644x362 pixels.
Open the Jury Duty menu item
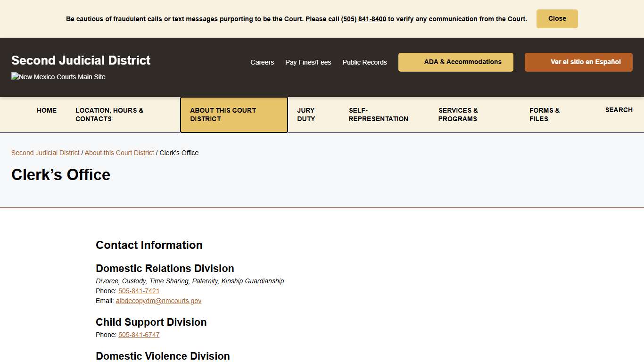tap(306, 115)
